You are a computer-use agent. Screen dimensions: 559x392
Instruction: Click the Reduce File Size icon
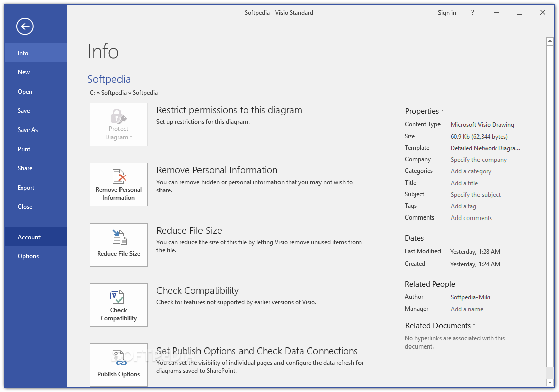tap(118, 244)
